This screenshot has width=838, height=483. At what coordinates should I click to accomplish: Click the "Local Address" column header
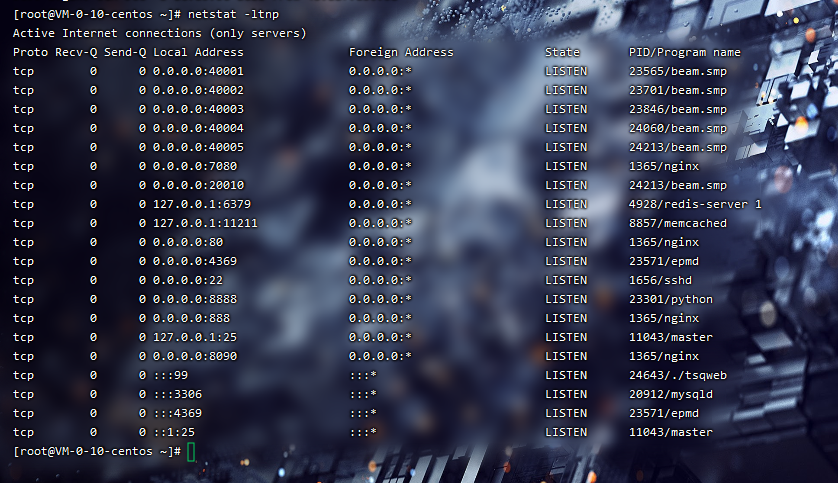coord(198,52)
